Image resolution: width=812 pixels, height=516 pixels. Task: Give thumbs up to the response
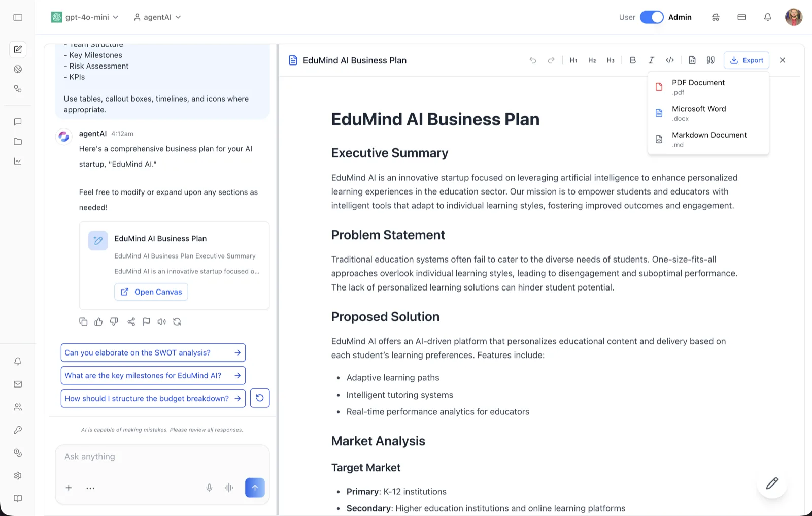98,322
